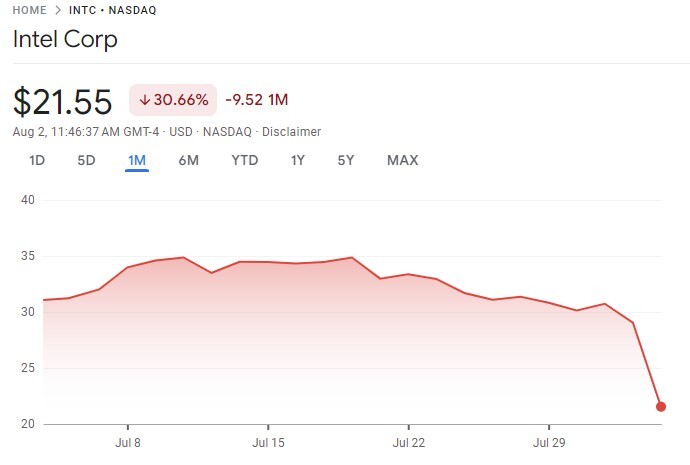Viewport: 690px width, 465px height.
Task: Click the Jul 8 date axis label
Action: [x=128, y=441]
